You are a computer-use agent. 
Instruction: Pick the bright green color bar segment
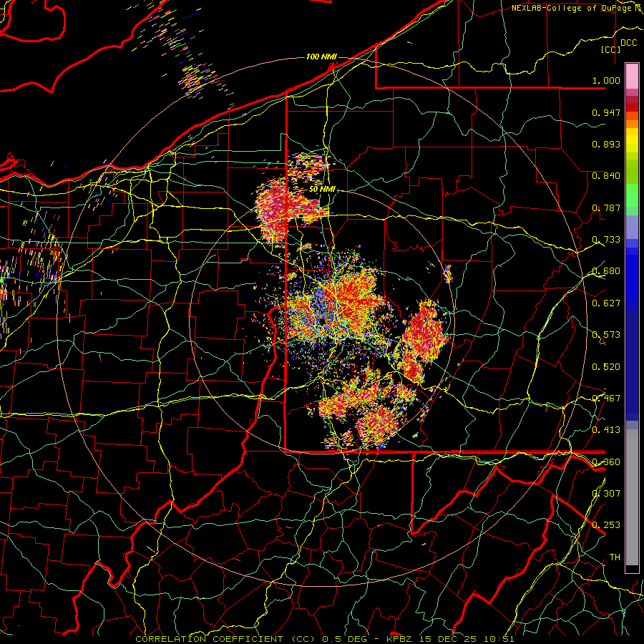[632, 195]
